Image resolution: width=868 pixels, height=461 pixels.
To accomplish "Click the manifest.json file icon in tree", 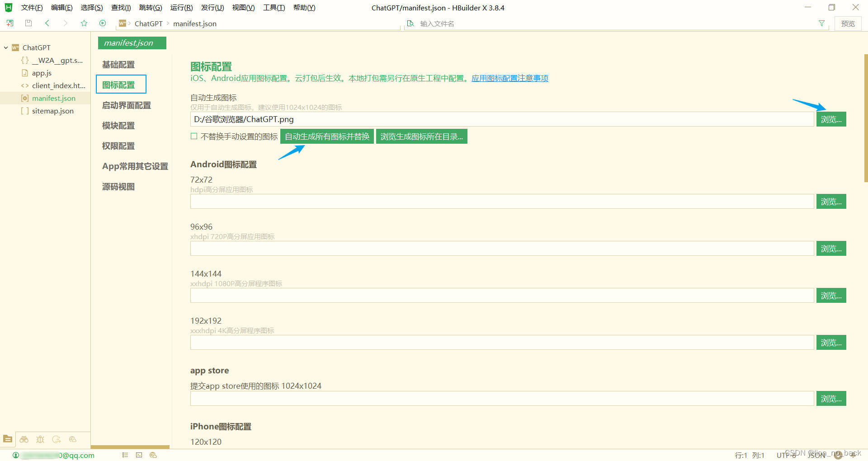I will click(x=25, y=98).
